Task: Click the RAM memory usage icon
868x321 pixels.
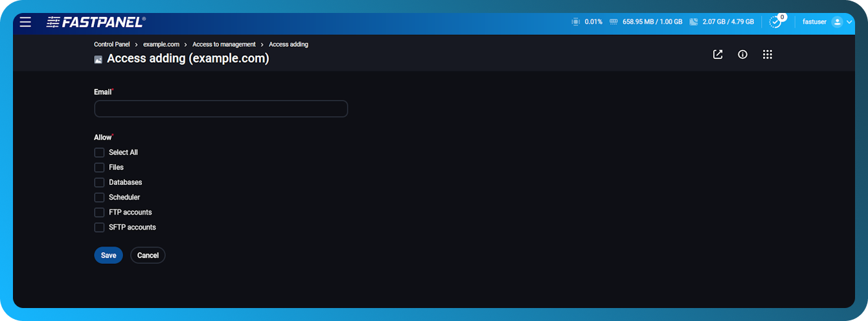Action: pyautogui.click(x=613, y=22)
